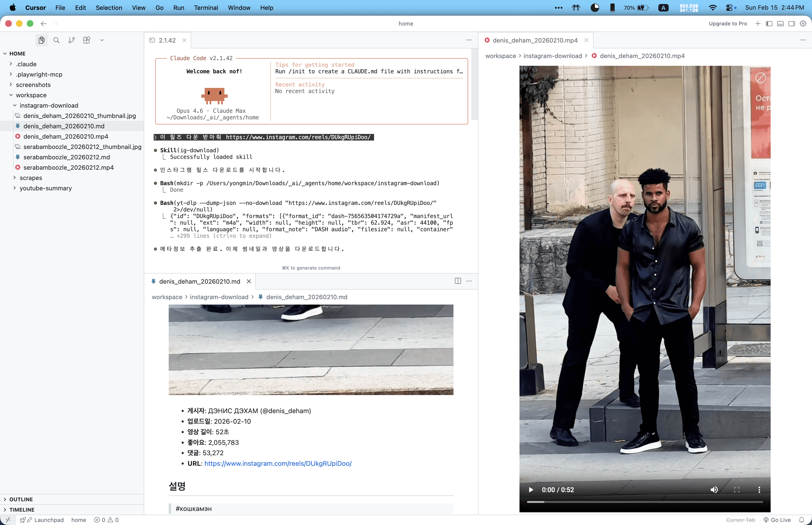Collapse the instagram-download folder
812x525 pixels.
click(x=49, y=105)
